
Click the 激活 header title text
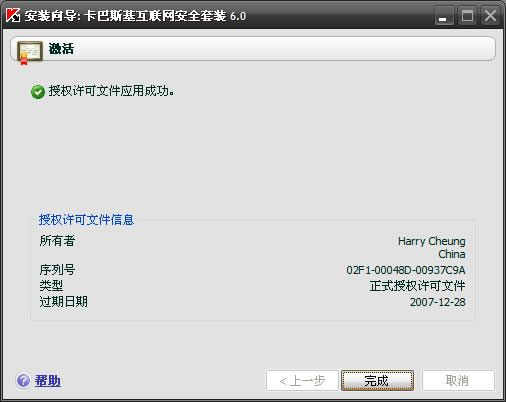[61, 49]
